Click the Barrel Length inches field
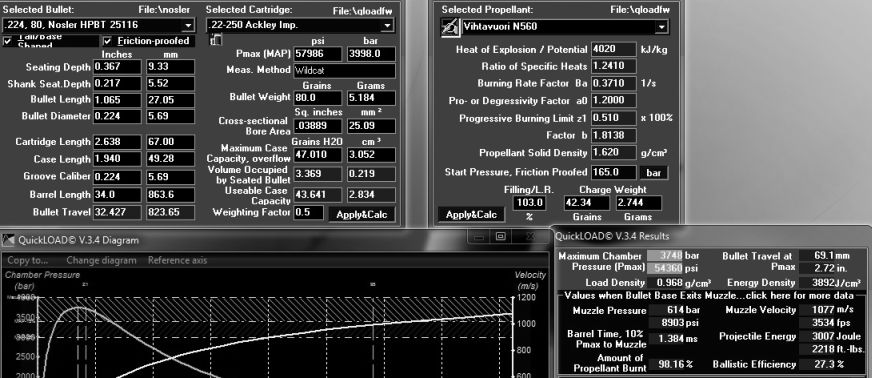 pos(117,195)
